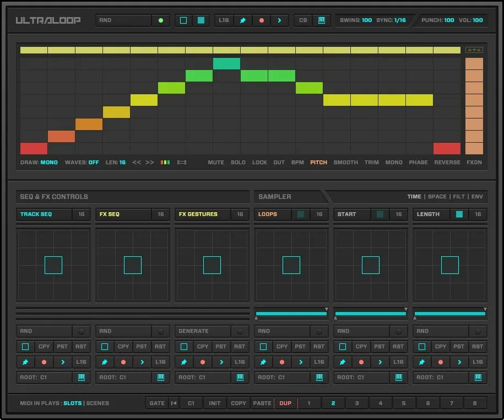This screenshot has width=504, height=420.
Task: Click the top bar pin icon
Action: (x=243, y=20)
